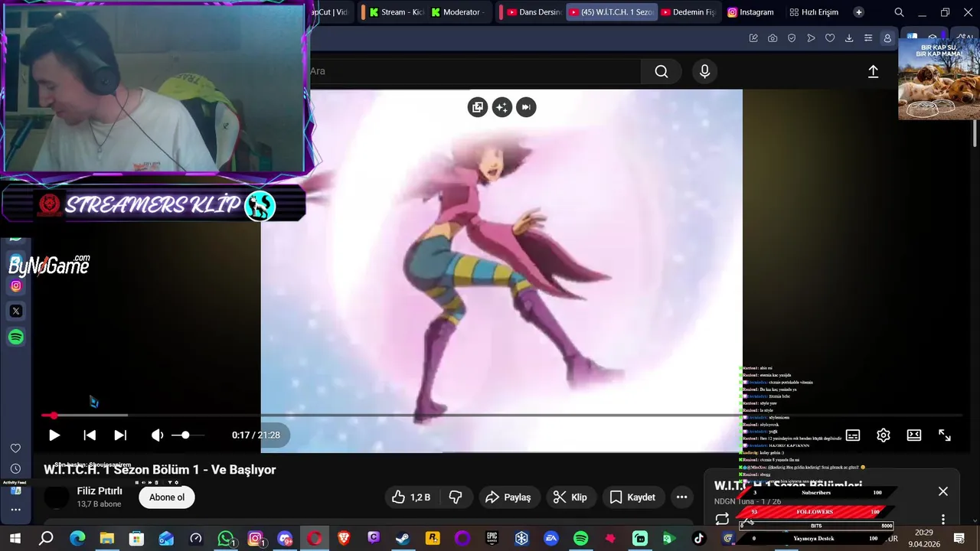
Task: Open the Filiz Pıtırlı channel name
Action: click(100, 491)
